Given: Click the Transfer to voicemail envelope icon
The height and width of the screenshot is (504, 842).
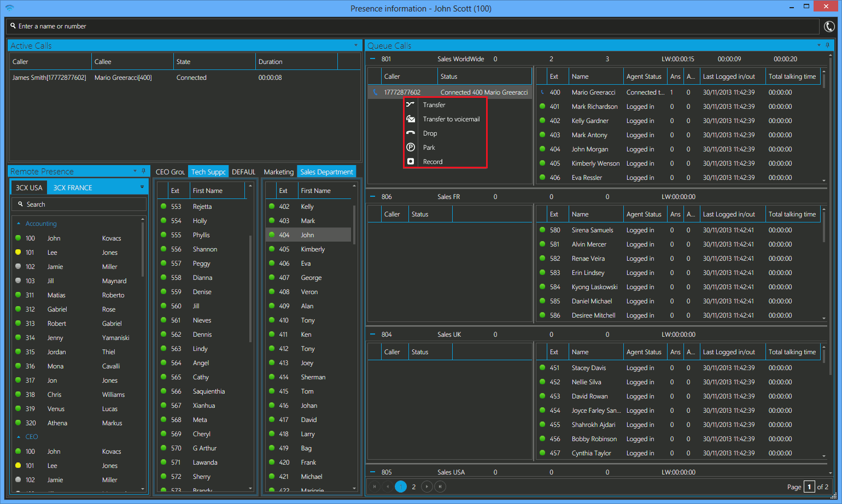Looking at the screenshot, I should [x=411, y=119].
